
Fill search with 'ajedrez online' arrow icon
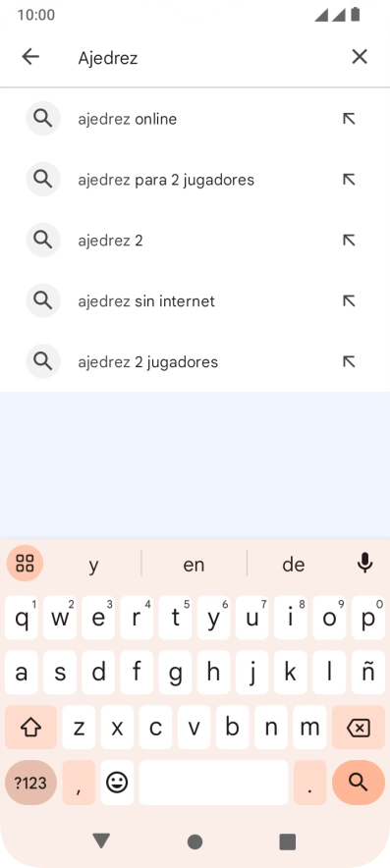[349, 119]
